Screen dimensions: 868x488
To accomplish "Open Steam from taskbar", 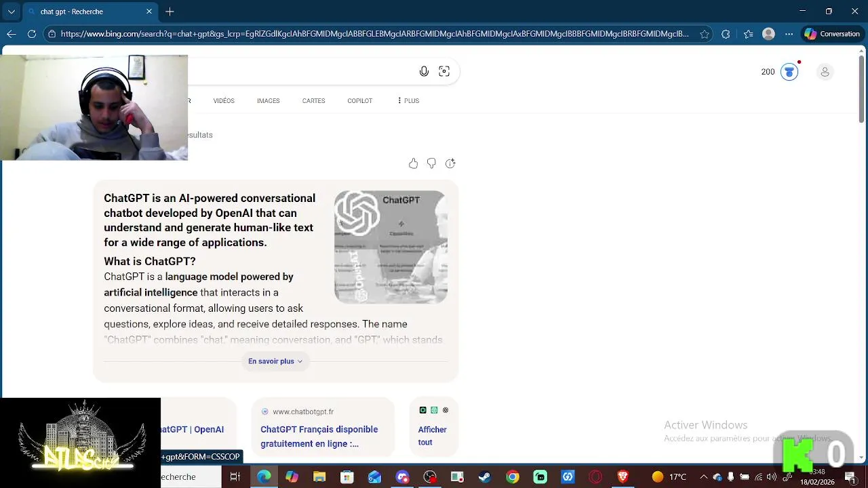I will coord(484,477).
